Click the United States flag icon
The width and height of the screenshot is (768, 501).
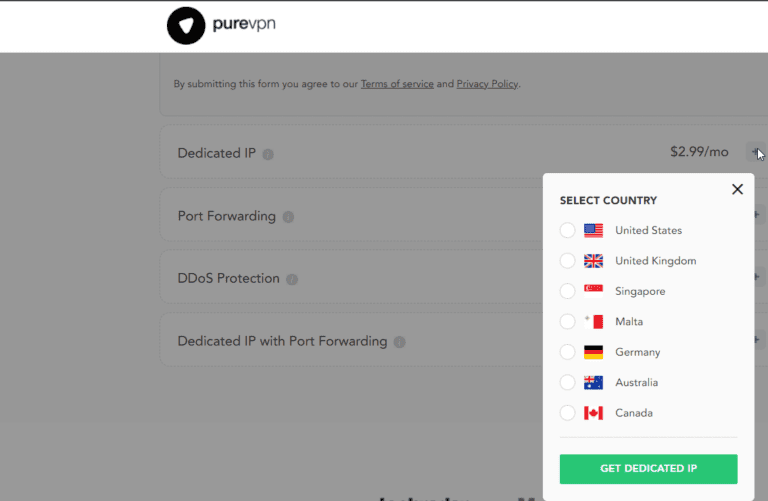(593, 230)
